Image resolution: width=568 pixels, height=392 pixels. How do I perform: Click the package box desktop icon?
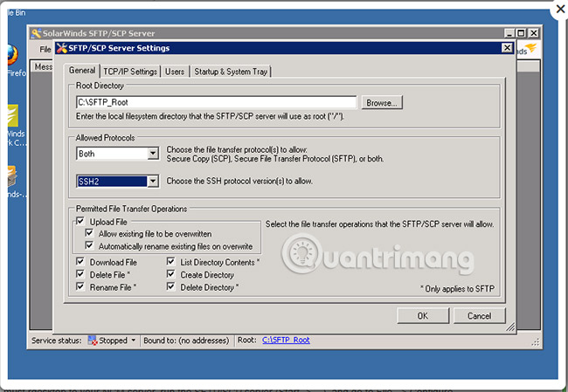coord(12,176)
